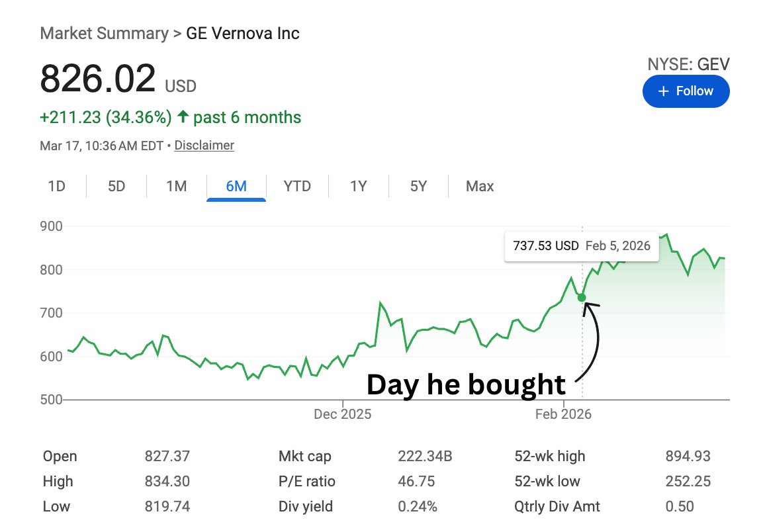Open the Disclaimer link
Image resolution: width=765 pixels, height=532 pixels.
[x=204, y=145]
